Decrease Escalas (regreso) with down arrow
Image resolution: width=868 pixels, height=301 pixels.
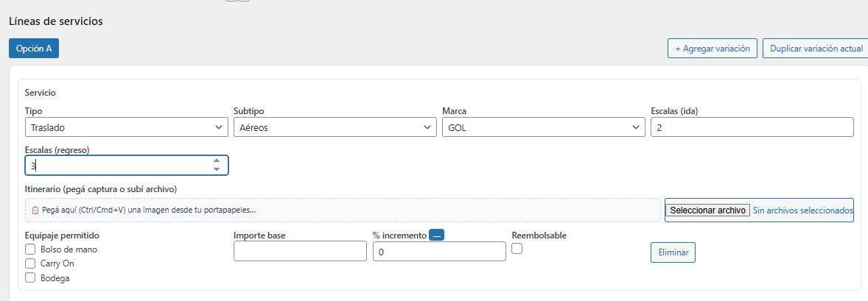point(217,170)
